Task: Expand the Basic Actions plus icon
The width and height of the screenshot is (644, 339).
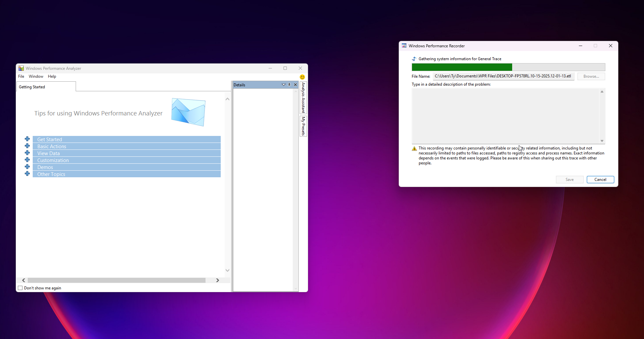Action: [x=27, y=146]
